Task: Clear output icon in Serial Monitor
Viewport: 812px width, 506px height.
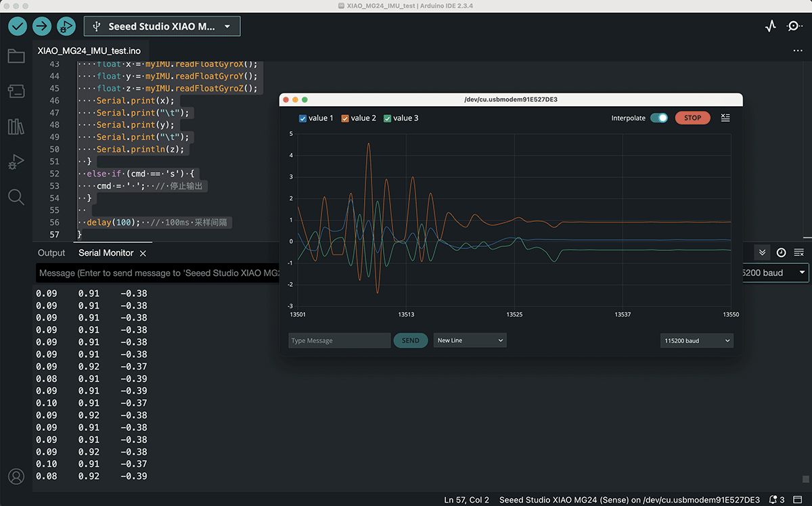Action: click(798, 252)
